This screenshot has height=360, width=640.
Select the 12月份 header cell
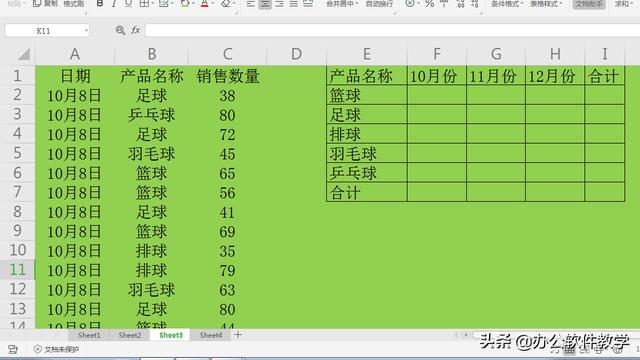[555, 76]
